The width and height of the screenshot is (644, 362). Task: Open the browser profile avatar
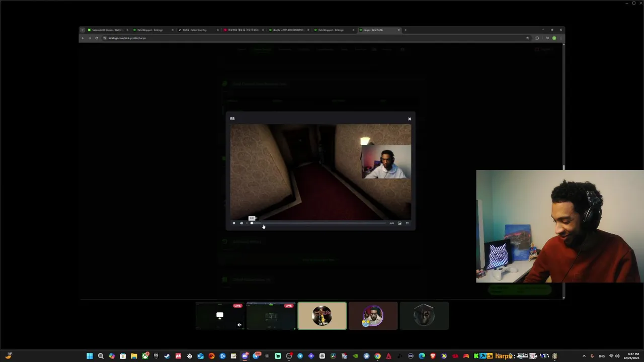(x=554, y=38)
